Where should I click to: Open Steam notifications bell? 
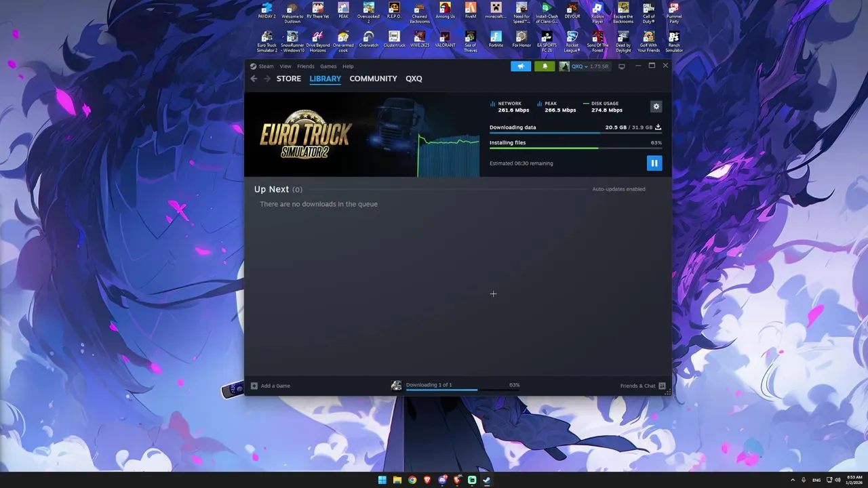pos(545,66)
